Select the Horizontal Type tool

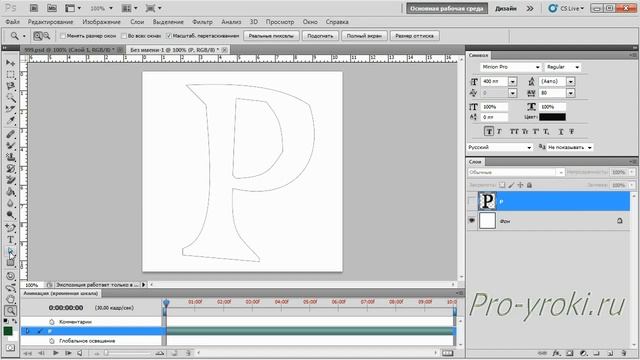click(11, 240)
